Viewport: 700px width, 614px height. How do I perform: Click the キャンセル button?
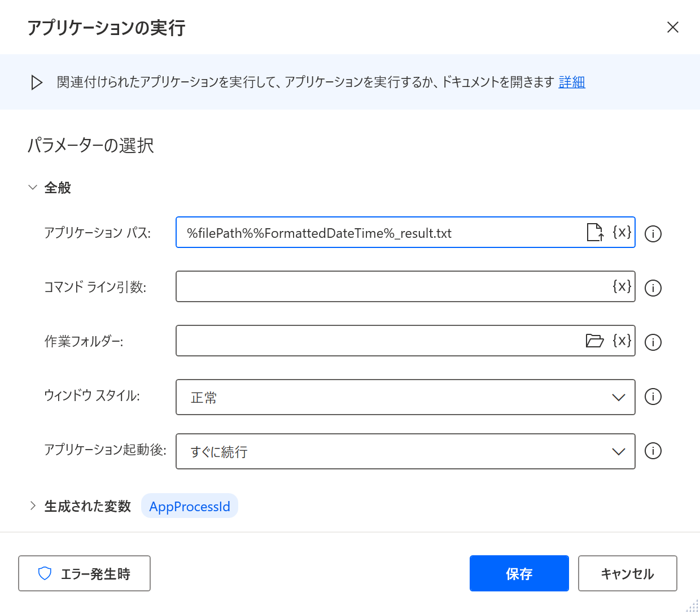point(628,573)
